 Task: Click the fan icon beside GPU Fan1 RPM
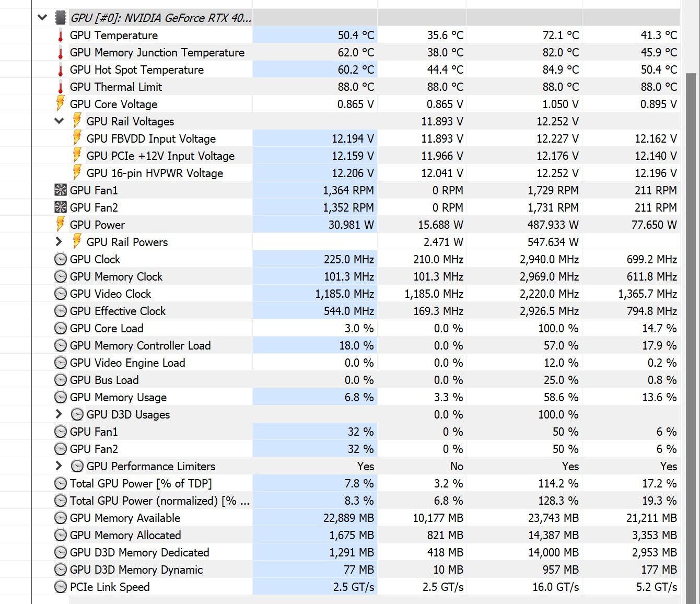[x=61, y=190]
